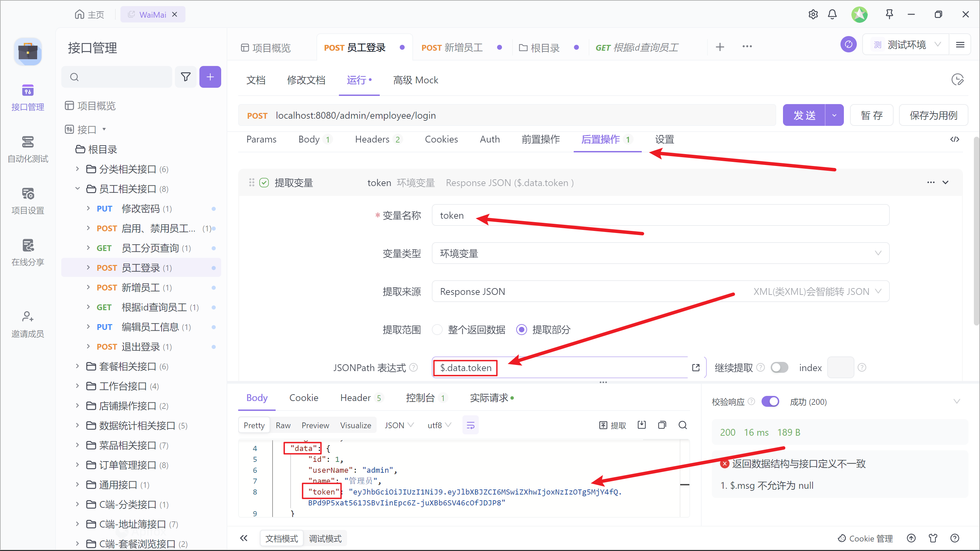980x551 pixels.
Task: Open the 自动化测试 sidebar section
Action: pos(27,149)
